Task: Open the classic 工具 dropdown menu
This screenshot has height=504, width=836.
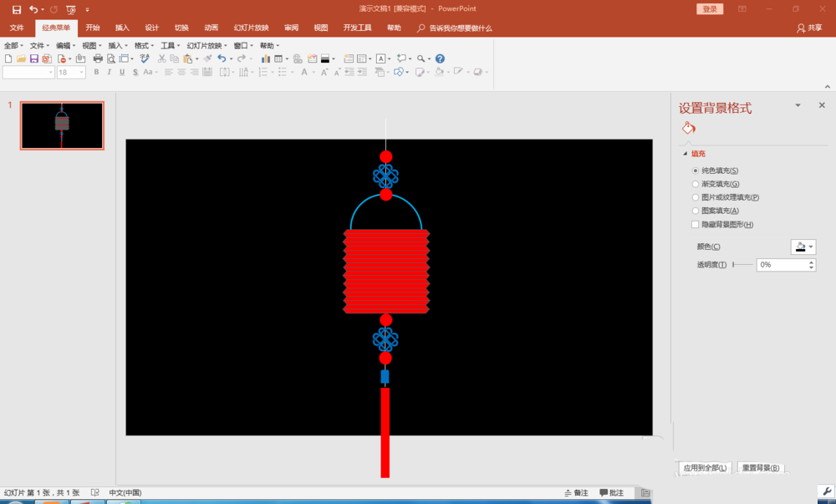Action: pos(171,46)
